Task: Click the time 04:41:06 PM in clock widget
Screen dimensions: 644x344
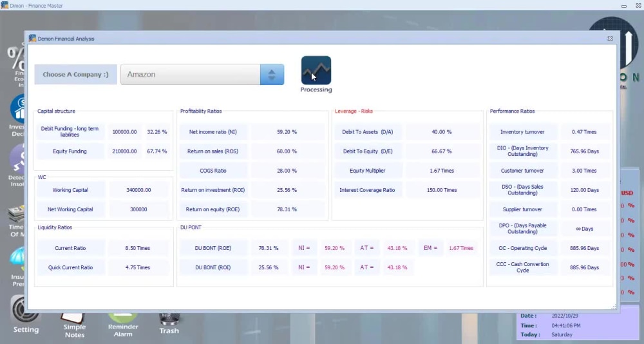Action: click(x=566, y=325)
